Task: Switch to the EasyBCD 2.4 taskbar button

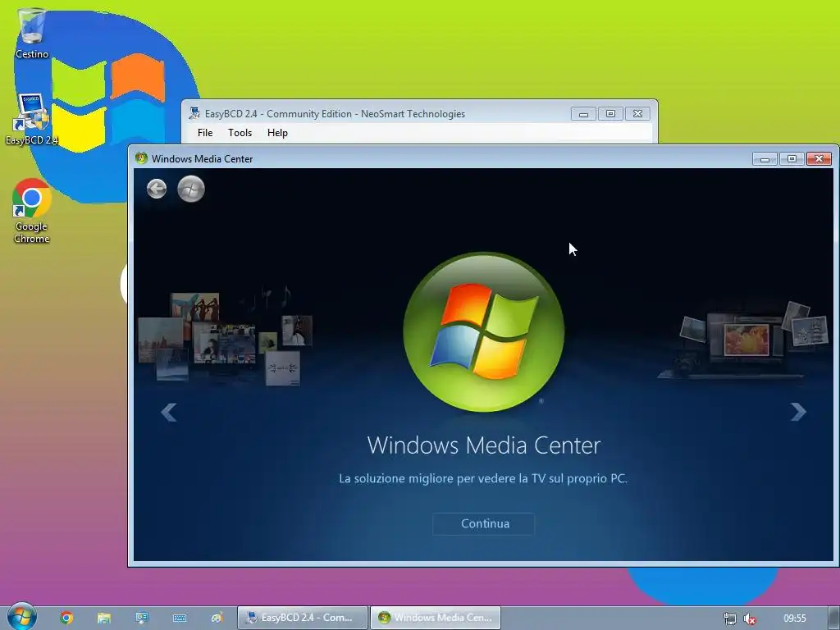Action: click(x=303, y=618)
